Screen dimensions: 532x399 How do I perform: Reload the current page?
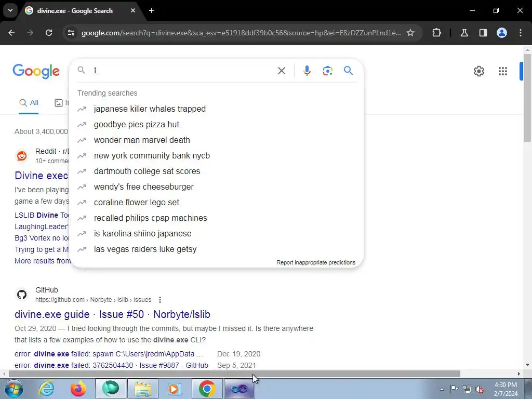(x=49, y=33)
